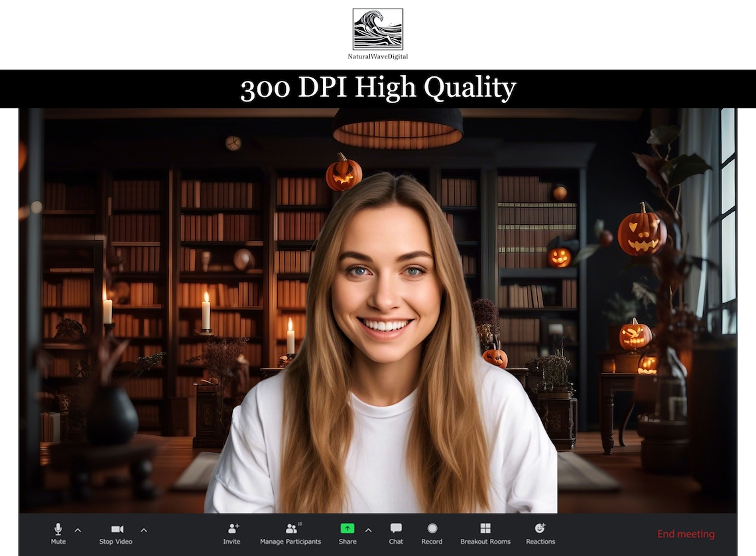Click the NaturalWaveDigital text under logo
Screen dimensions: 756x556
coord(377,56)
